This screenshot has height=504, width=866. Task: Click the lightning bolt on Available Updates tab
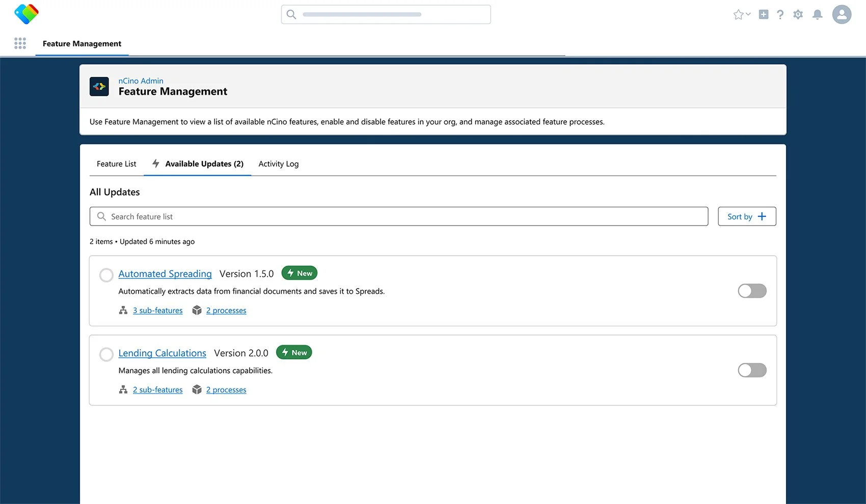click(x=156, y=163)
